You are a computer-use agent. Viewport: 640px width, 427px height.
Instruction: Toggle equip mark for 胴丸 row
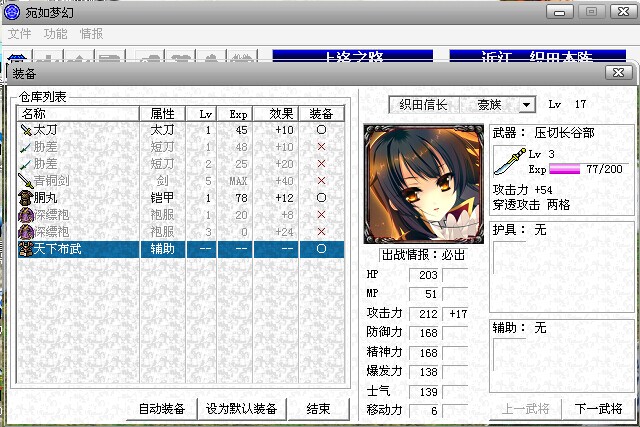pos(320,198)
